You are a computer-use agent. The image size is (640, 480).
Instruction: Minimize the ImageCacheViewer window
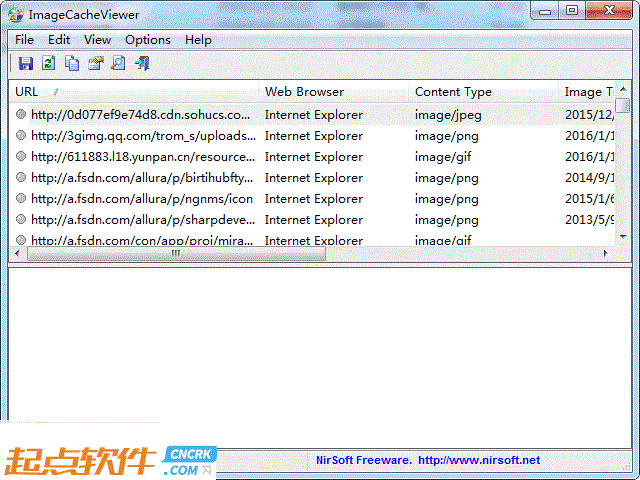(x=545, y=11)
